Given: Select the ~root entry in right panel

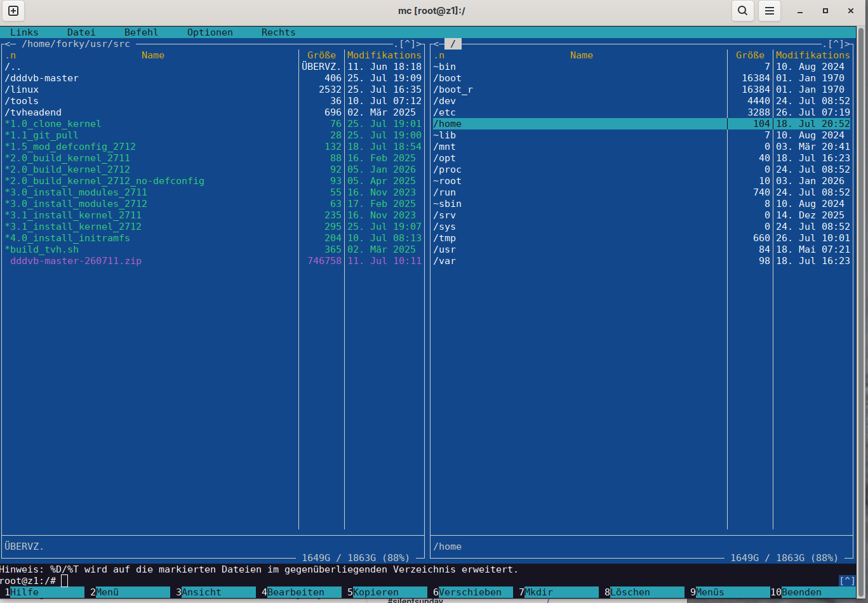Looking at the screenshot, I should (642, 181).
